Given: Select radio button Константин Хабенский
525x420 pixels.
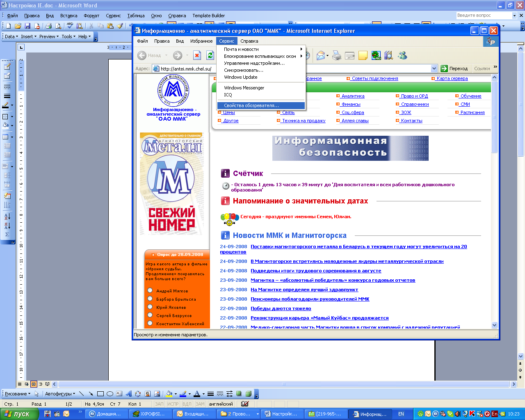Looking at the screenshot, I should point(150,323).
